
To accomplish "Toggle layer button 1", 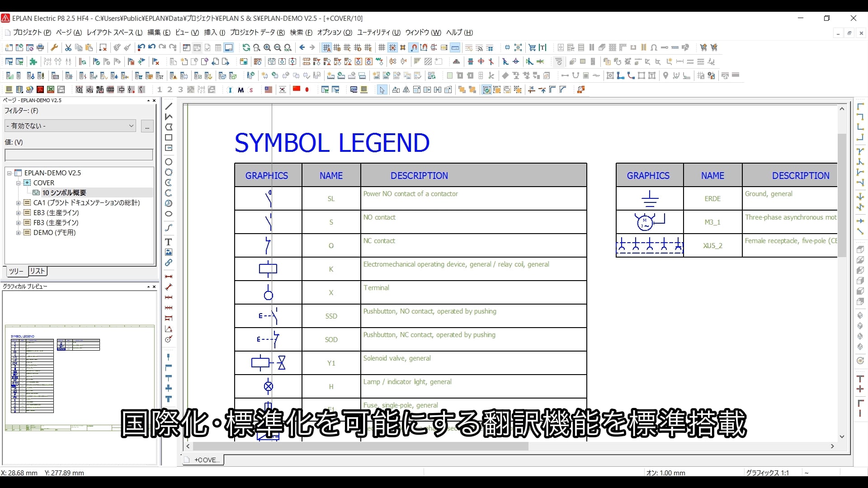I will point(159,89).
